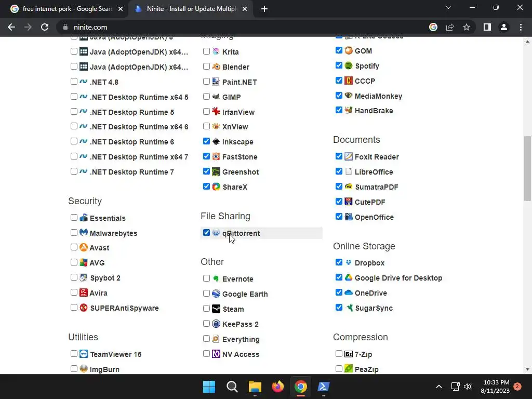Click the Inkscape icon

(216, 141)
